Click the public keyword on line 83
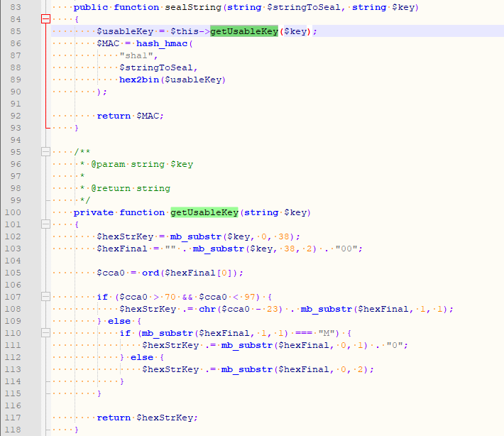This screenshot has width=504, height=436. [x=91, y=7]
